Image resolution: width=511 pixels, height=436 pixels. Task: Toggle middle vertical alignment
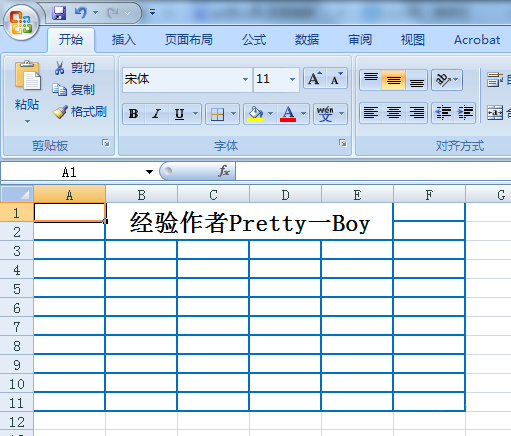(394, 80)
